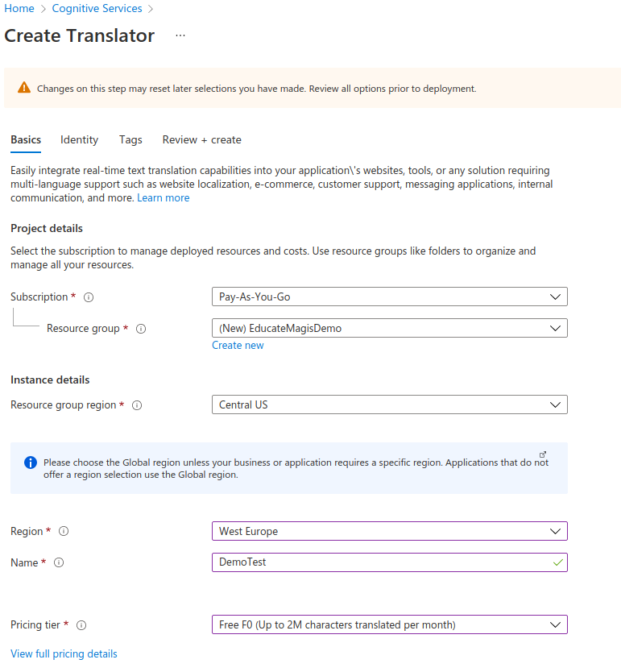Click the Resource group info icon
Viewport: 621px width, 672px height.
[x=141, y=329]
